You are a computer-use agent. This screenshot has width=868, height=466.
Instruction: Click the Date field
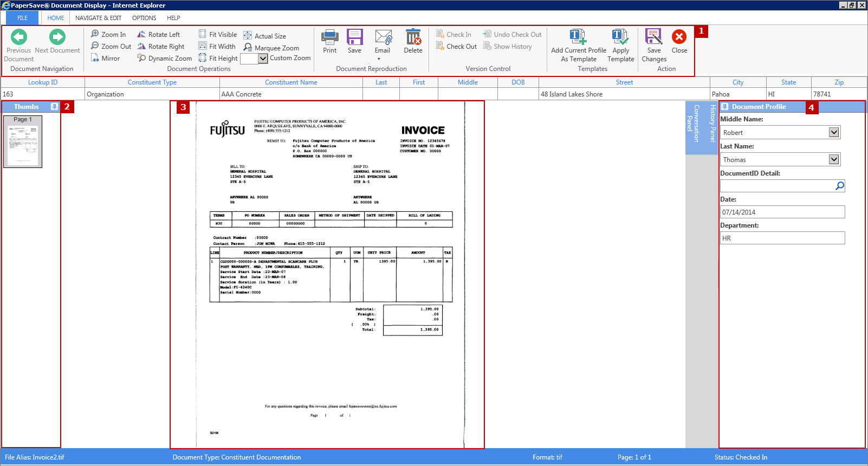point(782,212)
